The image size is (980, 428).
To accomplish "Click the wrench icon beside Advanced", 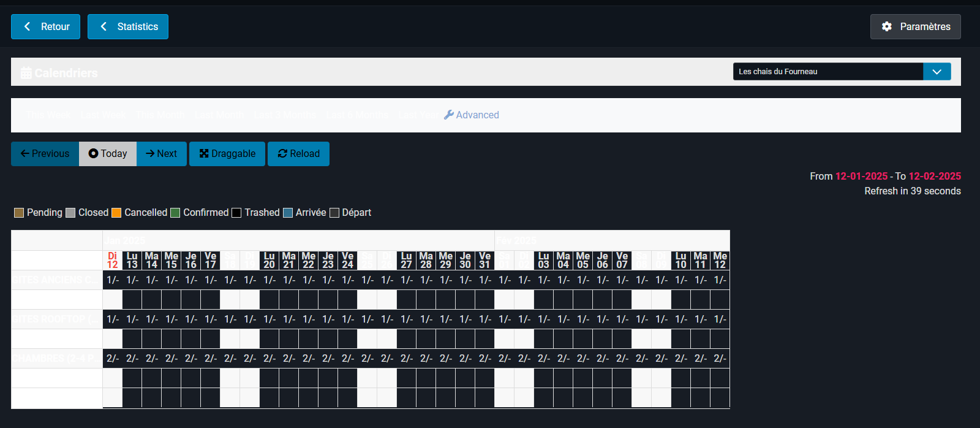I will (x=449, y=115).
